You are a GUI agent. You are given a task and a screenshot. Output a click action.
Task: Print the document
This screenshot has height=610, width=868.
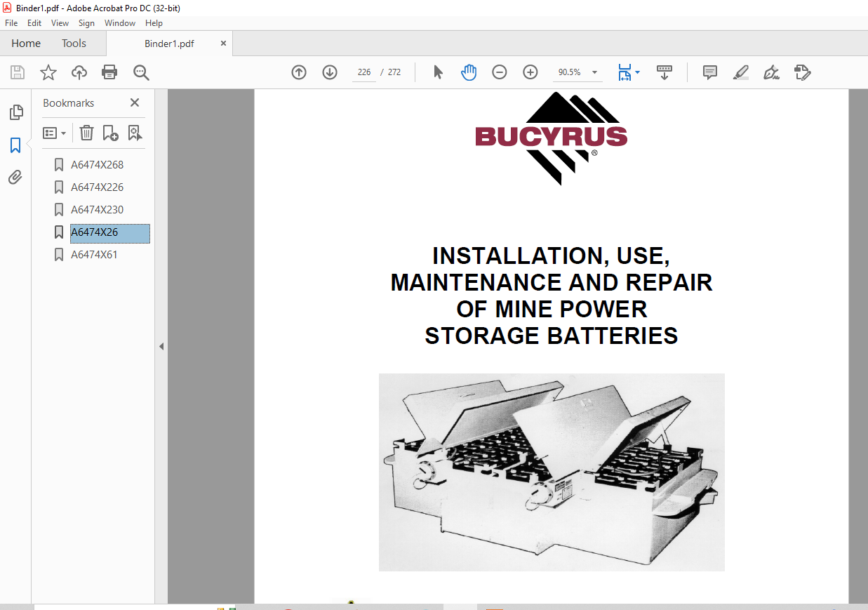click(x=109, y=72)
